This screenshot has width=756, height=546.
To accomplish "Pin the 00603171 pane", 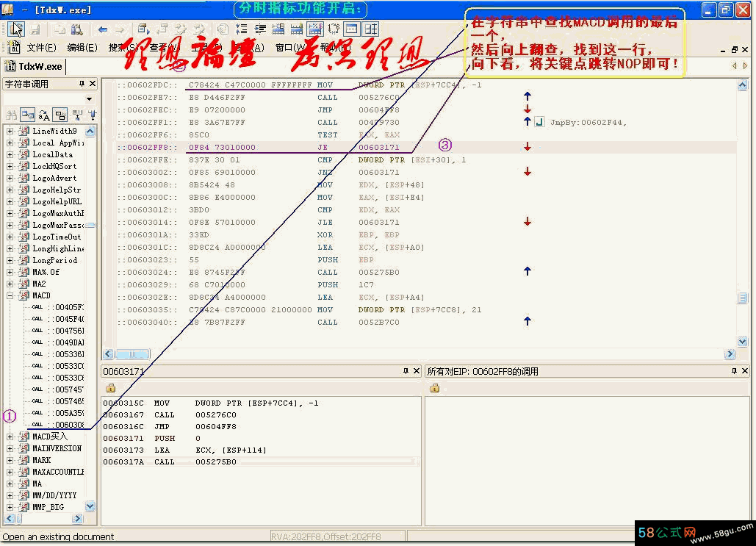I will [406, 371].
